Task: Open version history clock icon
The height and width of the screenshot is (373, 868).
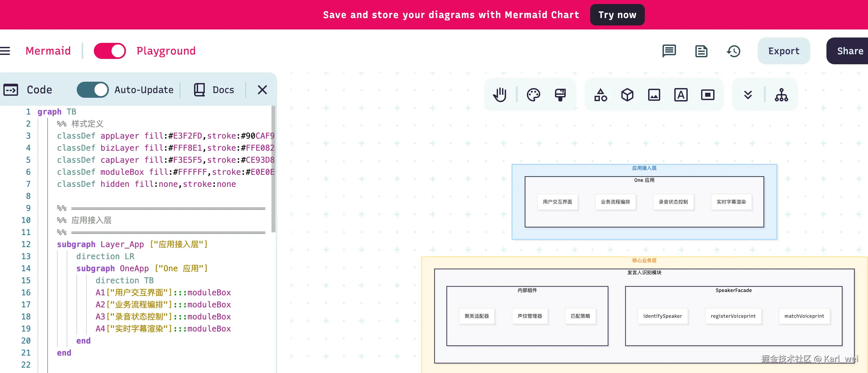Action: (733, 51)
